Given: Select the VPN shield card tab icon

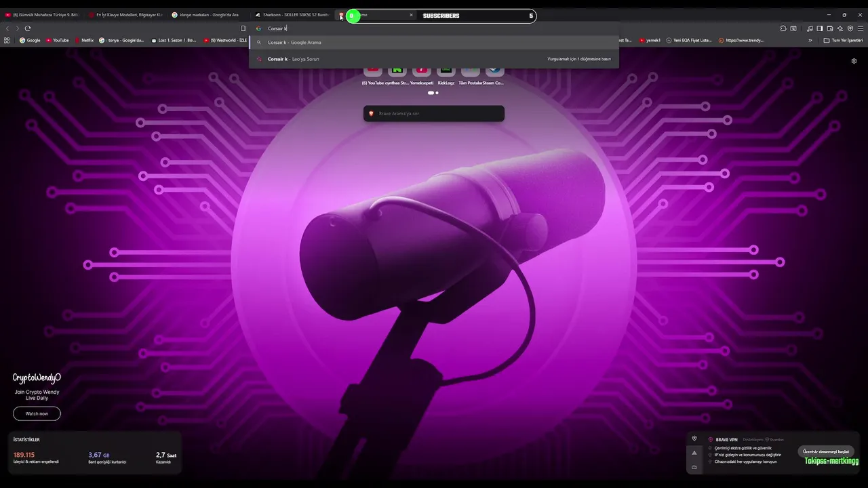Looking at the screenshot, I should click(694, 439).
